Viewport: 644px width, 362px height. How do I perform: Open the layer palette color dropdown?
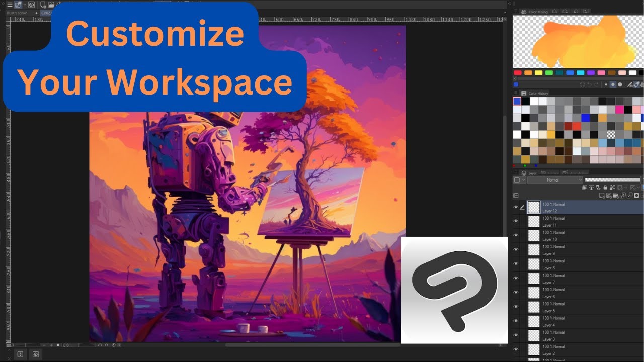(x=520, y=180)
